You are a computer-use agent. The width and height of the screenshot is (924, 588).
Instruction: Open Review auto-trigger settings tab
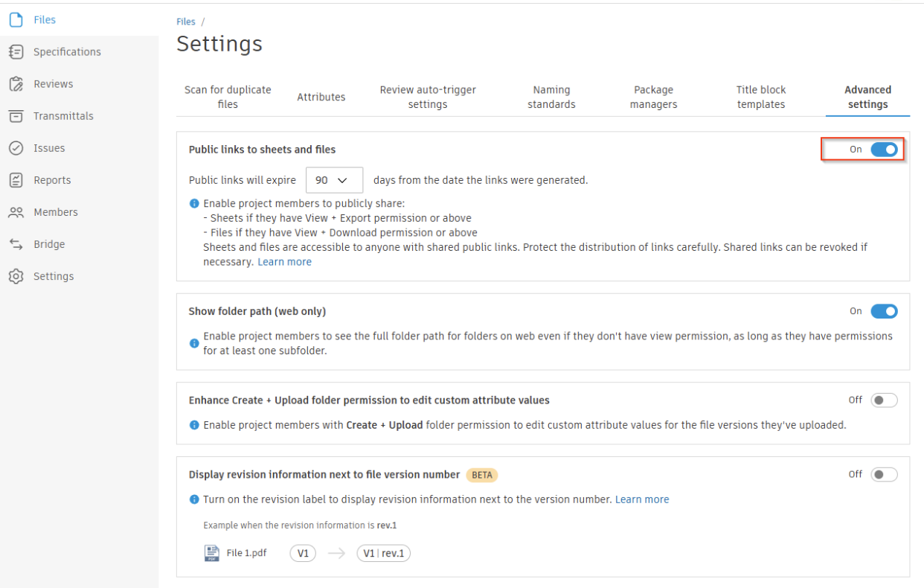428,97
